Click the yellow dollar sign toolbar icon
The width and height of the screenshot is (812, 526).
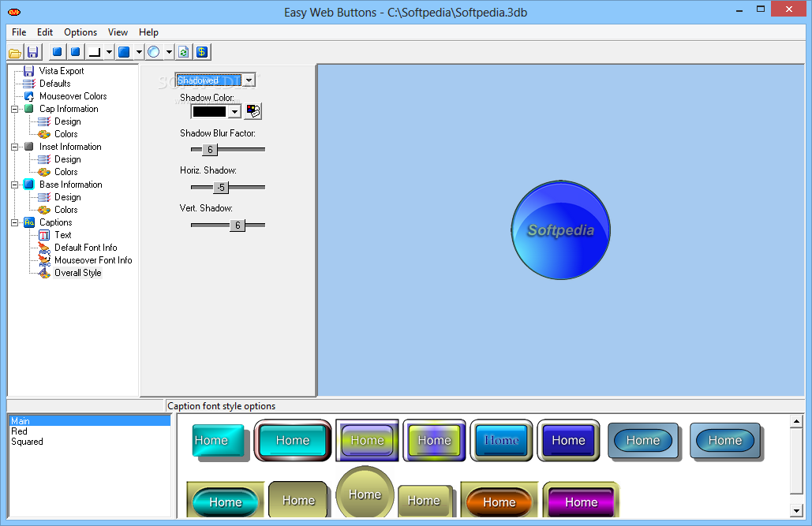click(x=202, y=52)
